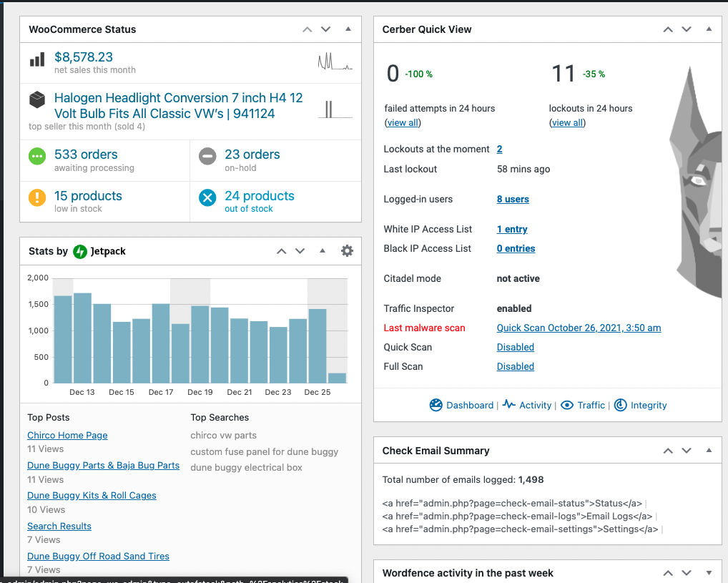Move the Stats by Jetpack widget down
728x583 pixels.
click(x=300, y=251)
